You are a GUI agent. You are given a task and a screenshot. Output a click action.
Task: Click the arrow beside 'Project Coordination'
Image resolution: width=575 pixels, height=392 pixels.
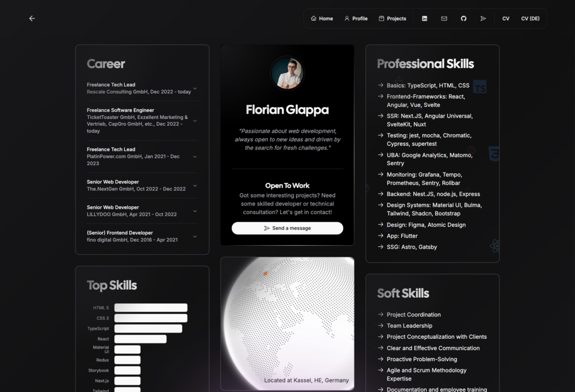point(380,314)
